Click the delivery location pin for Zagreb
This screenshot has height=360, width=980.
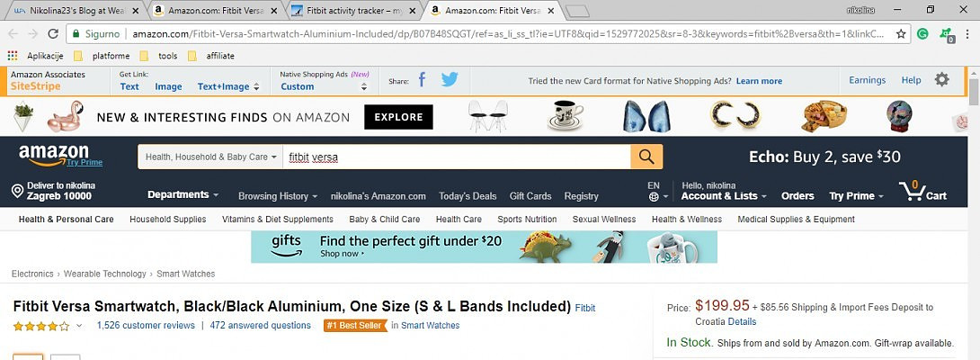(17, 191)
